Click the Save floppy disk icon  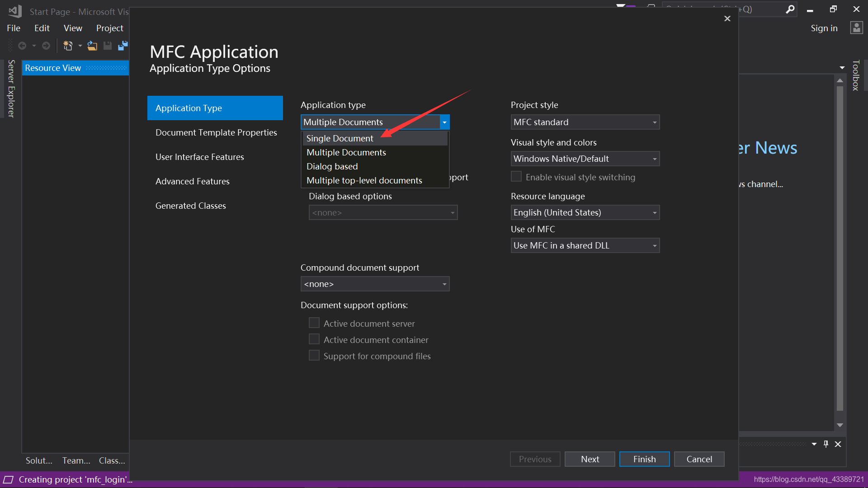pos(108,46)
